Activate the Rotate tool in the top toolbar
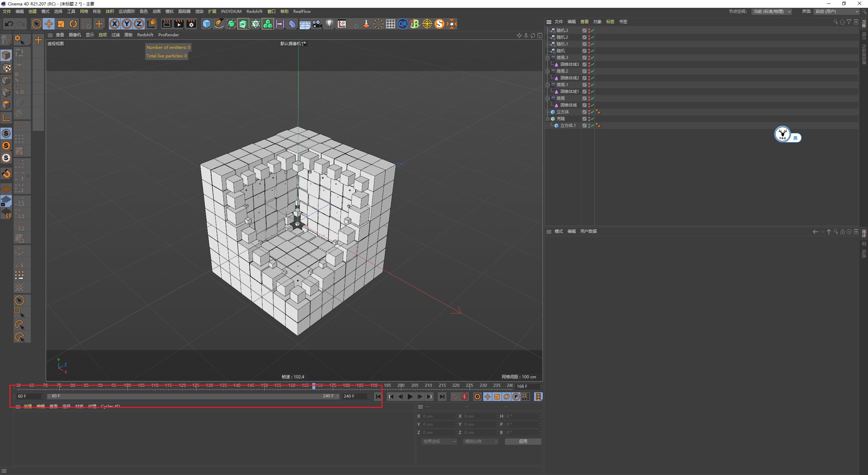Screen dimensions: 868x475 (73, 24)
